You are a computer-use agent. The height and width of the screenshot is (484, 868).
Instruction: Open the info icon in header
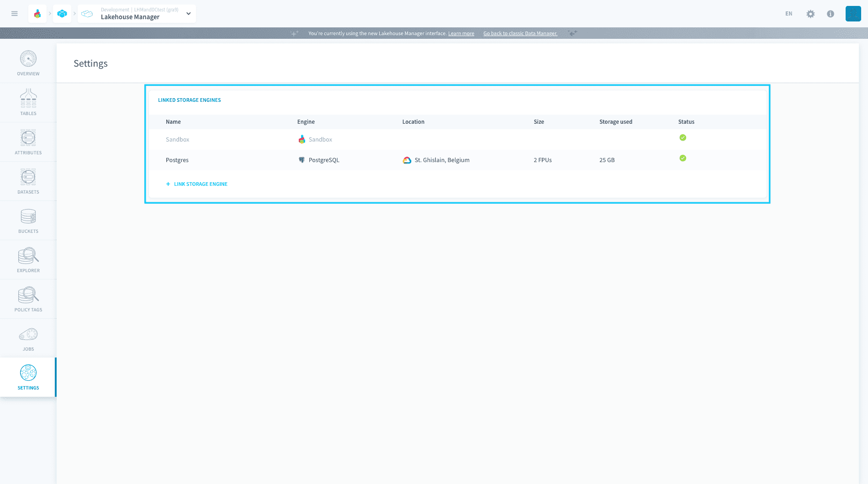(x=831, y=14)
